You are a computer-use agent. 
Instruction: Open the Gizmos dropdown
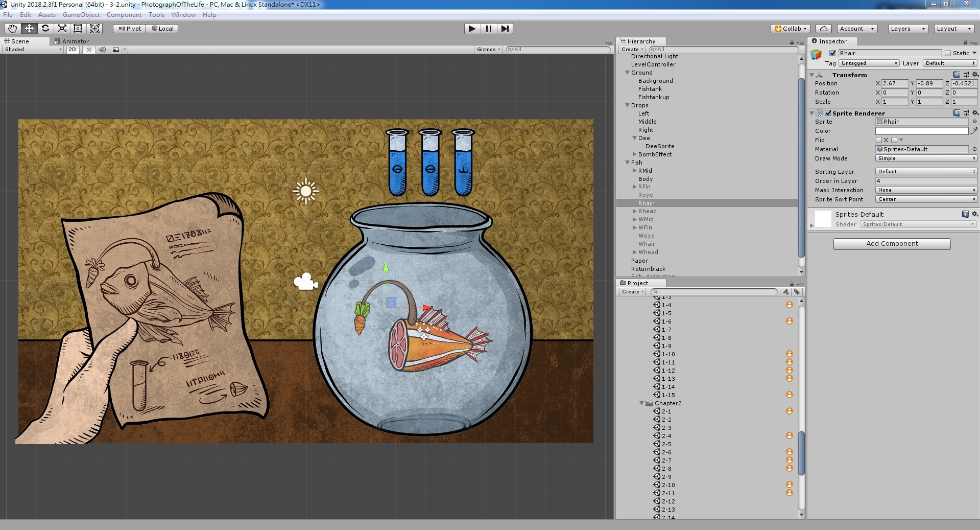488,50
